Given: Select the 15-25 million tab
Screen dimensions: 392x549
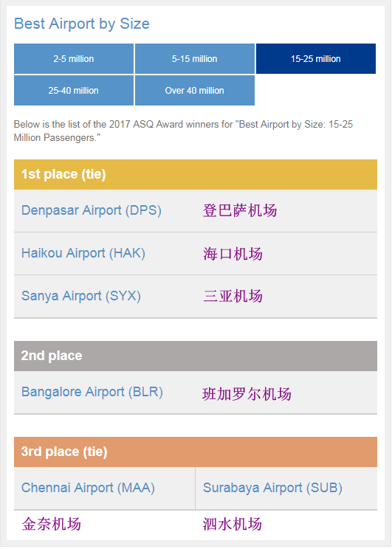Looking at the screenshot, I should pyautogui.click(x=316, y=59).
